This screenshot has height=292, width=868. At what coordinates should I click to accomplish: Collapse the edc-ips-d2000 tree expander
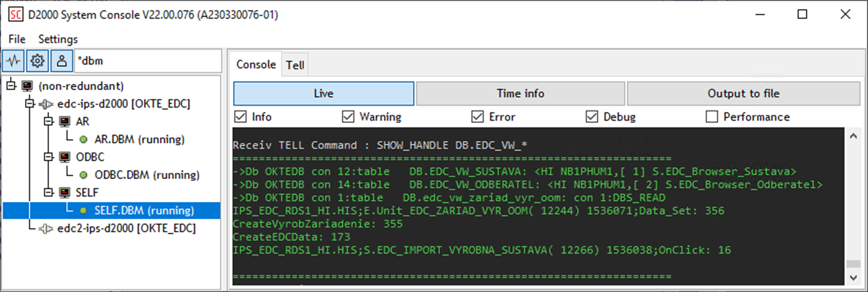click(x=30, y=104)
